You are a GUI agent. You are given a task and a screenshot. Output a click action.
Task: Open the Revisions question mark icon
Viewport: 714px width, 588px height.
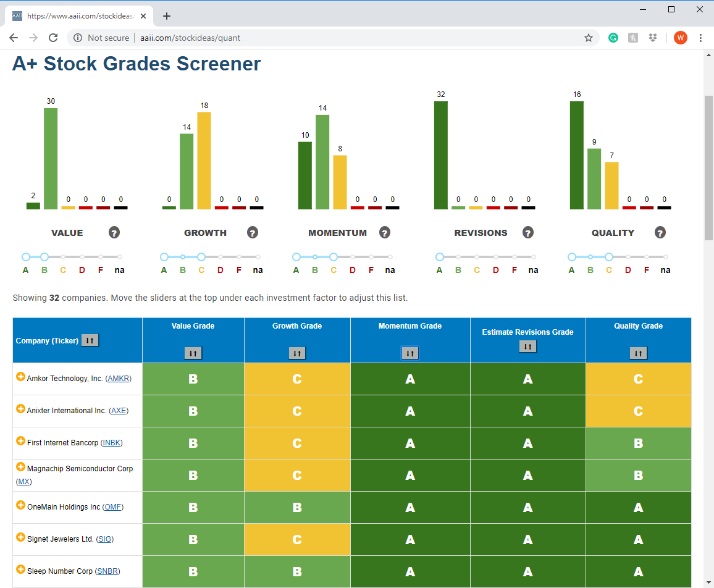527,233
